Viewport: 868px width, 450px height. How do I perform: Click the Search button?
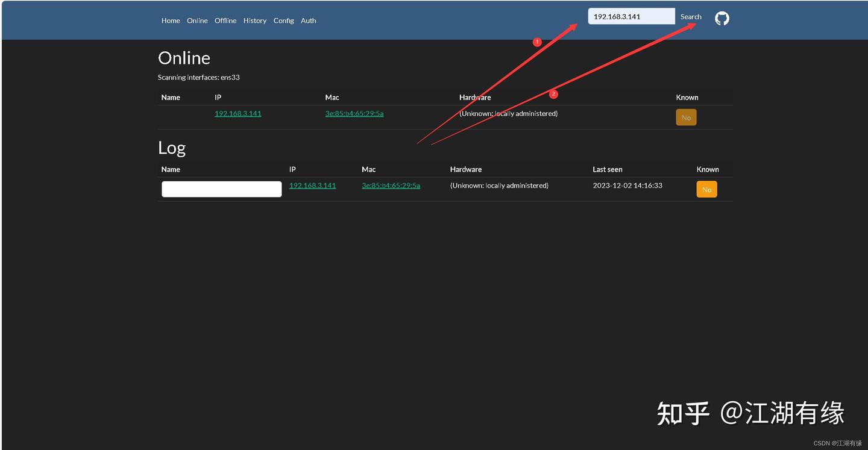(691, 16)
